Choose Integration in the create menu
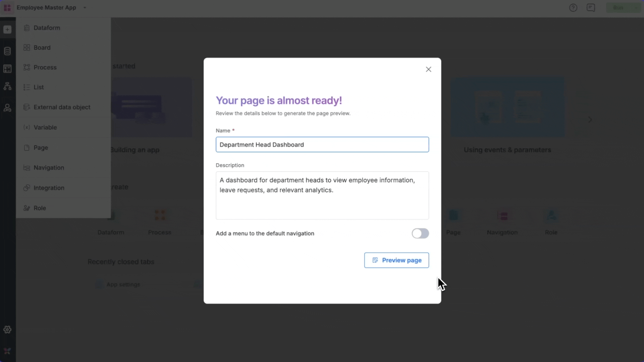The width and height of the screenshot is (644, 362). [49, 188]
